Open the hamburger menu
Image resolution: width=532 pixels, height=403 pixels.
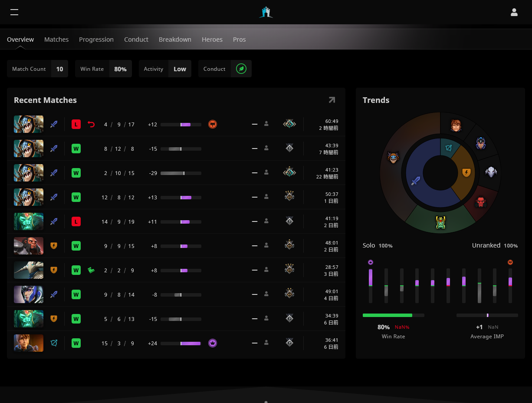(x=14, y=12)
